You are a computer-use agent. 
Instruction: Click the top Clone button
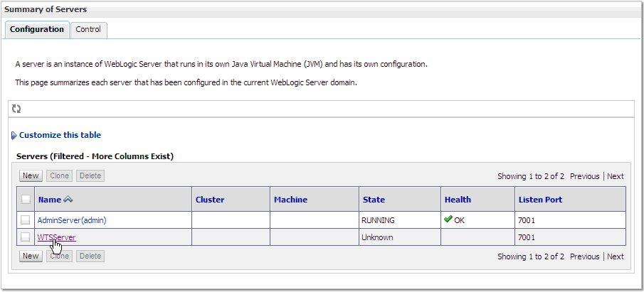click(x=60, y=175)
